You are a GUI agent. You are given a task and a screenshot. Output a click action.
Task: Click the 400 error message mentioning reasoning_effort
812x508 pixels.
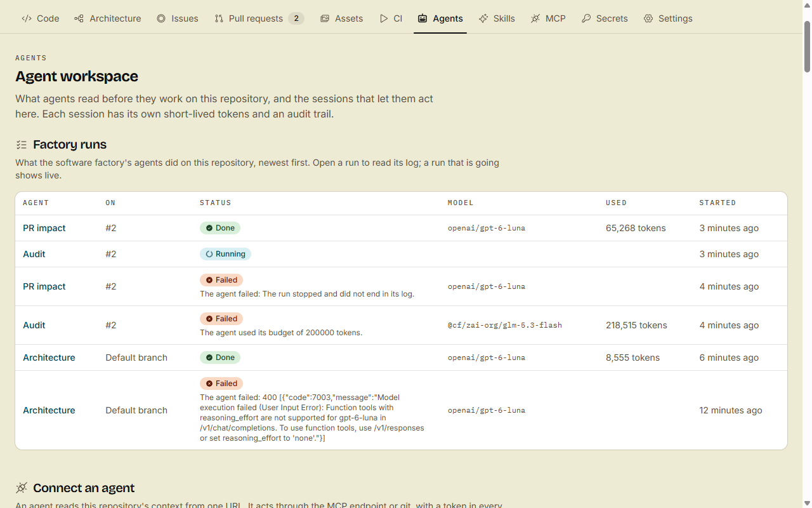tap(312, 418)
